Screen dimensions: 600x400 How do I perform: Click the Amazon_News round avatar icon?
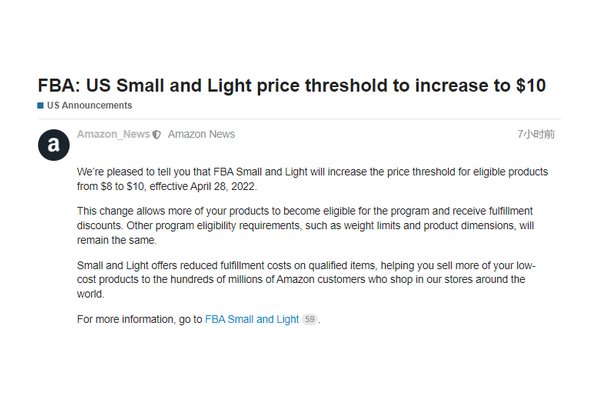click(54, 145)
